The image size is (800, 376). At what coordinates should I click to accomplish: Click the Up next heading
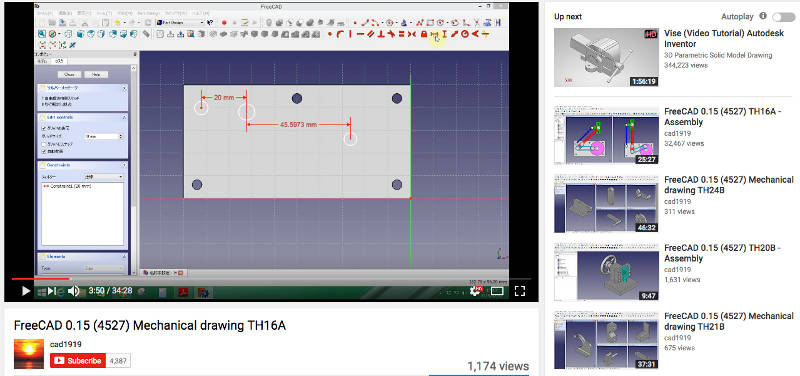pos(568,17)
